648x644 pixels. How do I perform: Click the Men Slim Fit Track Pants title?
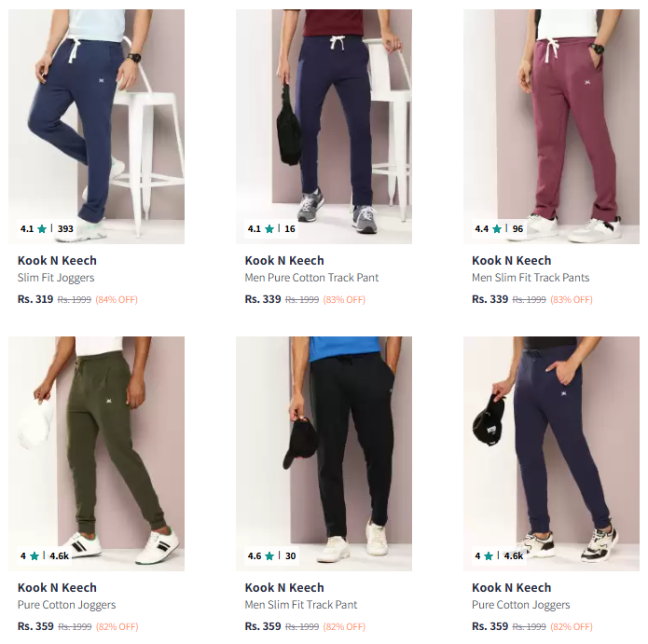click(x=531, y=278)
